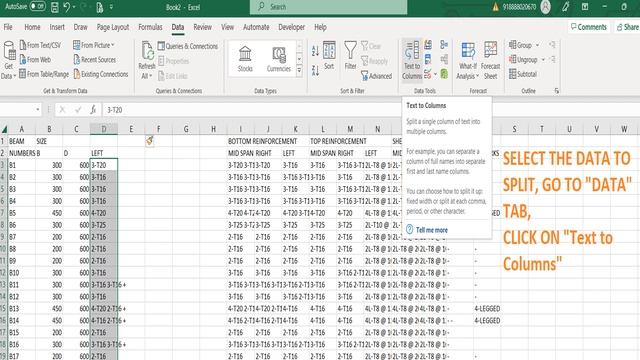The width and height of the screenshot is (640, 360).
Task: Switch to the Developer tab
Action: [291, 27]
